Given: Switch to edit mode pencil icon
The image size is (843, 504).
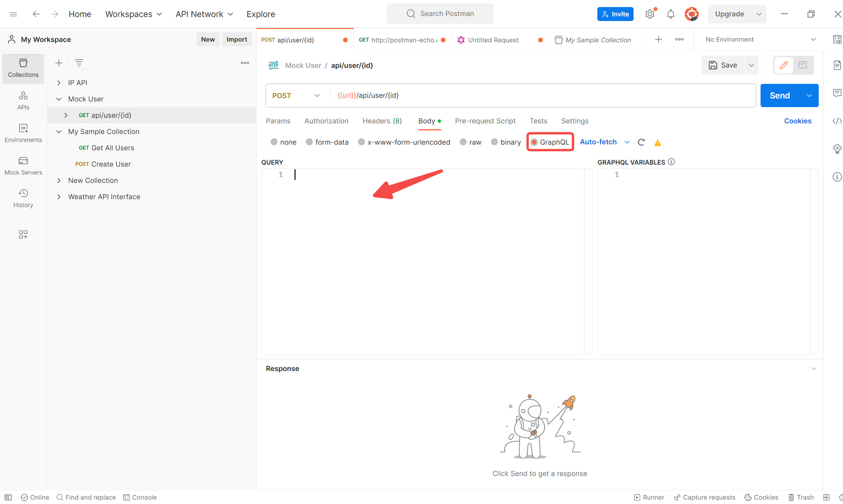Looking at the screenshot, I should click(784, 65).
